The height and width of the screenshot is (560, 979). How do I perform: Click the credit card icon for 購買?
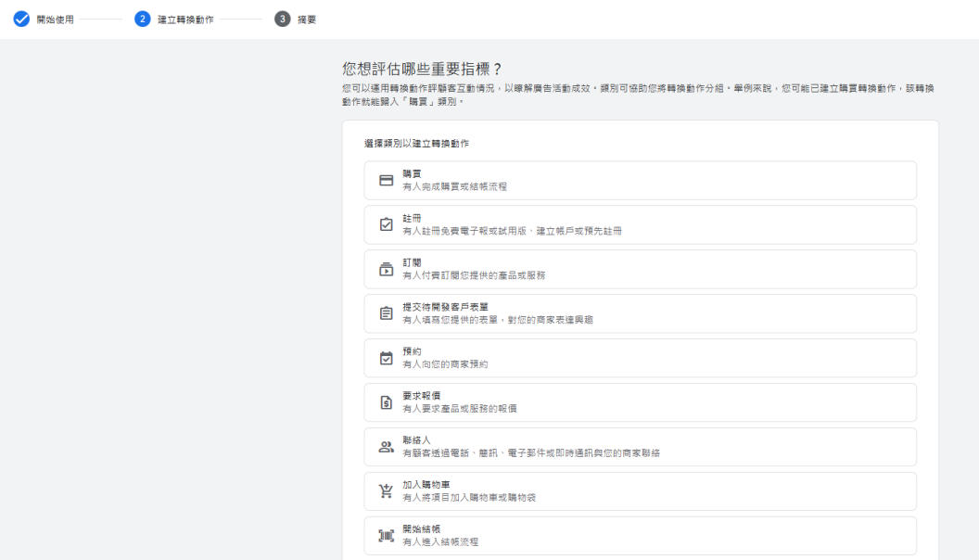[387, 181]
